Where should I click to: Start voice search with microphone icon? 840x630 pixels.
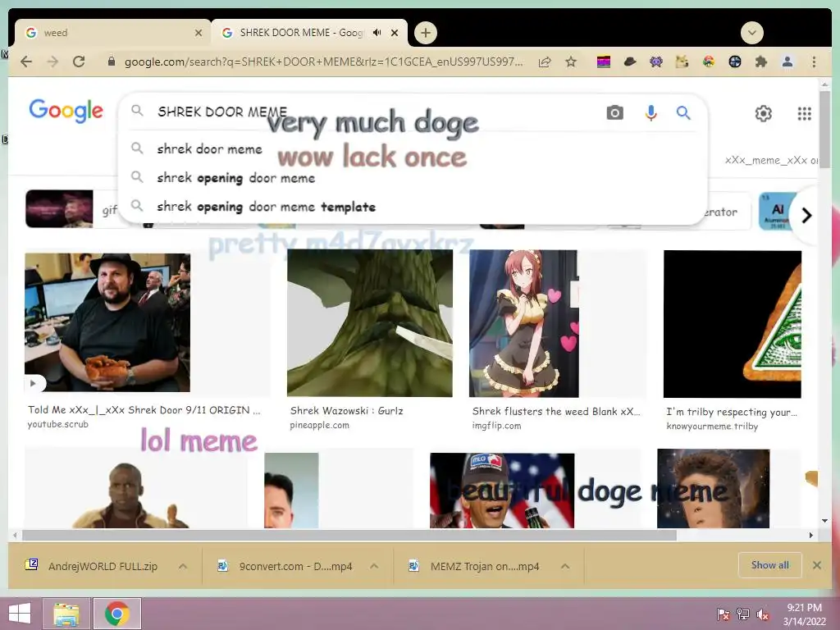tap(651, 112)
